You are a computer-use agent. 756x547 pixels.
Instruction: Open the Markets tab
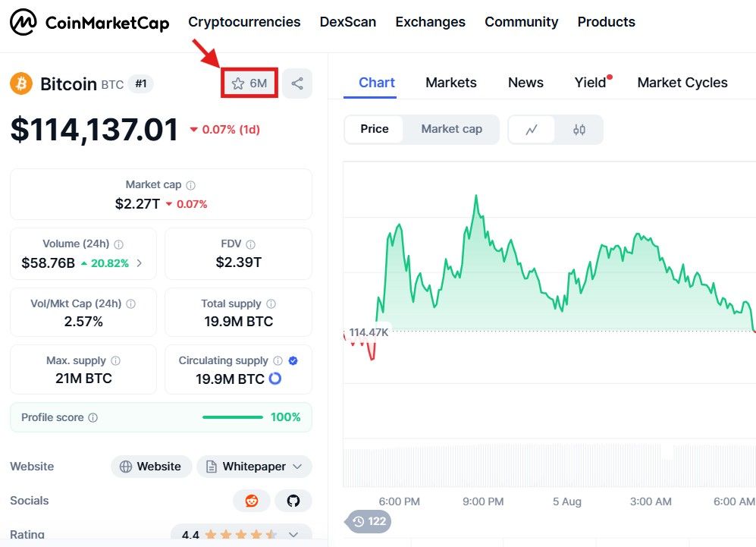point(451,83)
